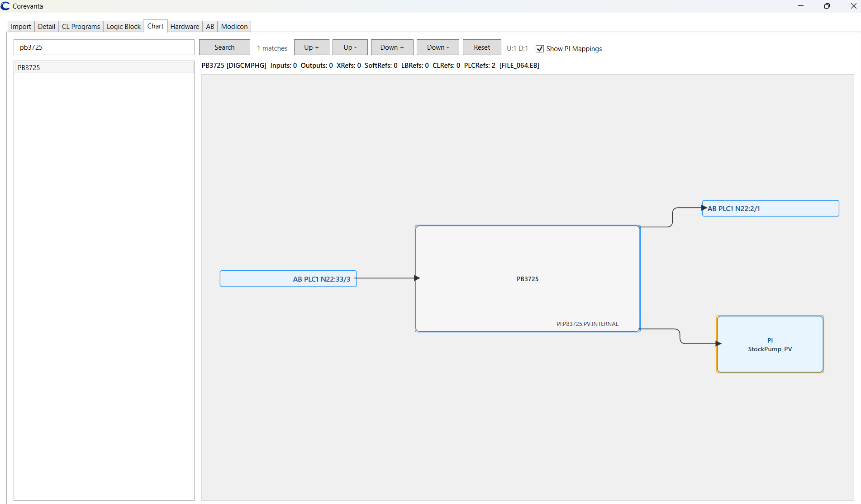Image resolution: width=861 pixels, height=504 pixels.
Task: Click the Up - button
Action: 350,47
